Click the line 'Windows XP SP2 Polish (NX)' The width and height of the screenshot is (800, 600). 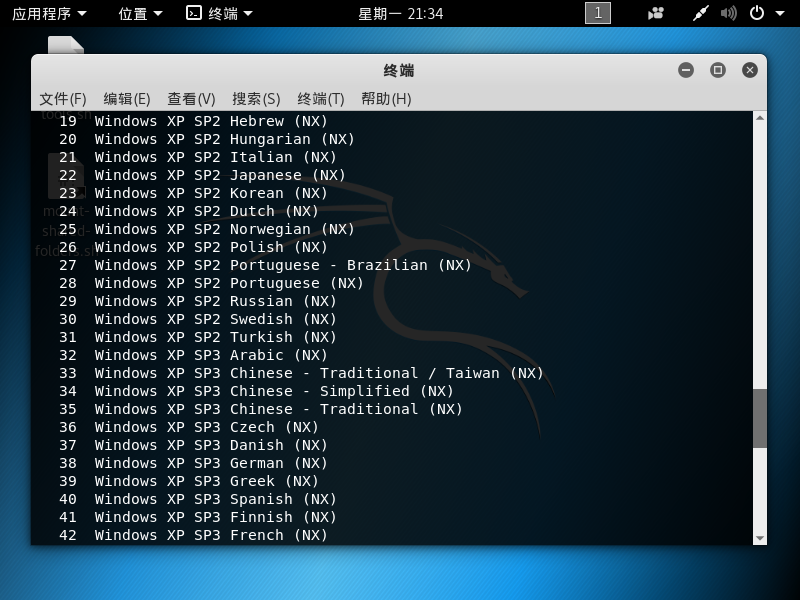tap(211, 247)
